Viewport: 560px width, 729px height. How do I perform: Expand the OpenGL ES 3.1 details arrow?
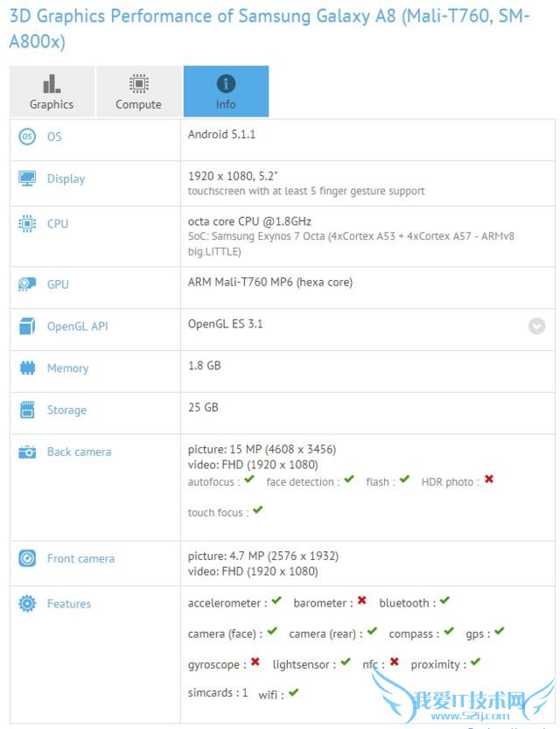tap(536, 326)
